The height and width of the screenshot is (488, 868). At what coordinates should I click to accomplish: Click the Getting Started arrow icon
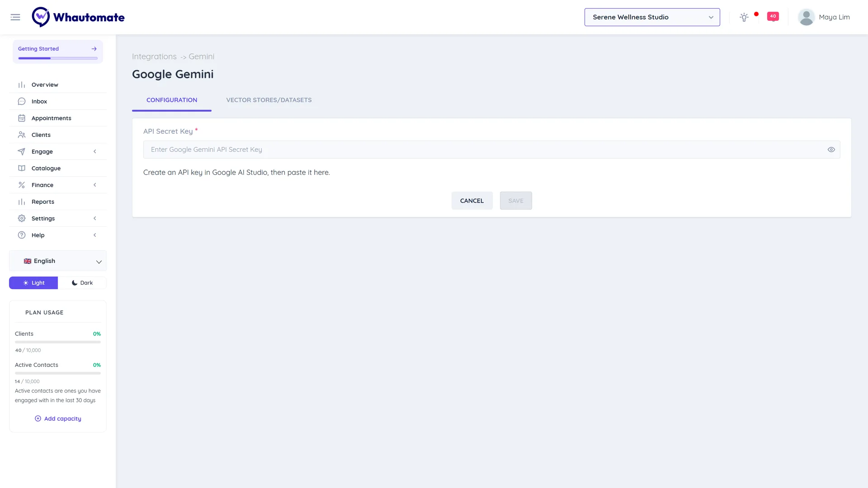tap(94, 49)
